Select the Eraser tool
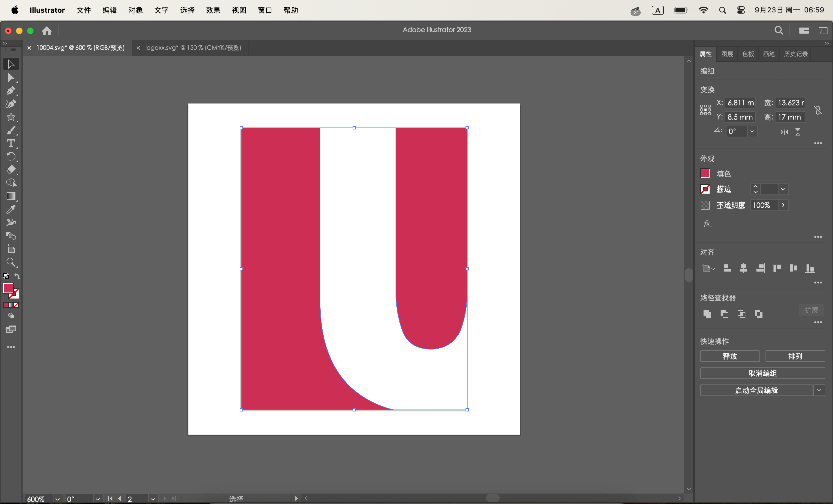Image resolution: width=833 pixels, height=504 pixels. (x=11, y=170)
